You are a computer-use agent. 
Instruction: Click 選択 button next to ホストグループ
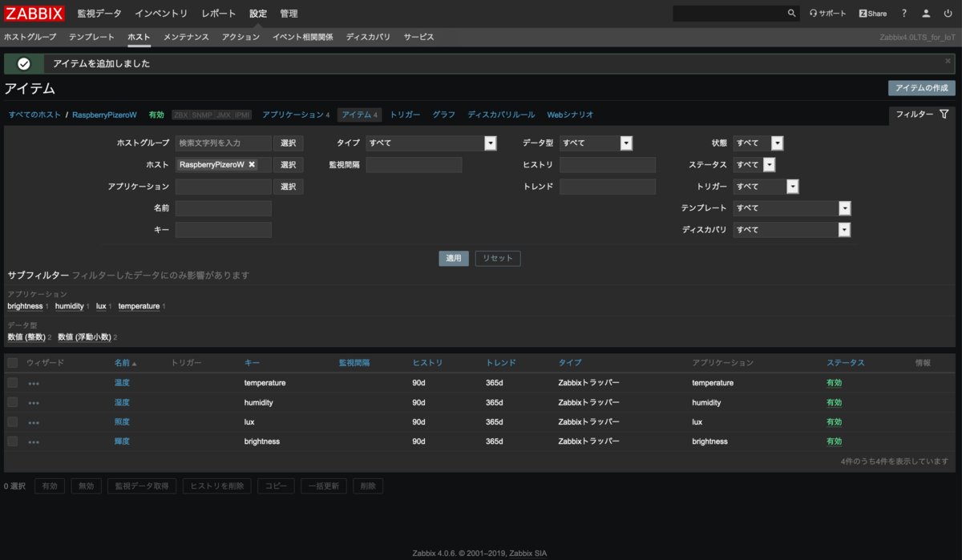click(x=289, y=143)
